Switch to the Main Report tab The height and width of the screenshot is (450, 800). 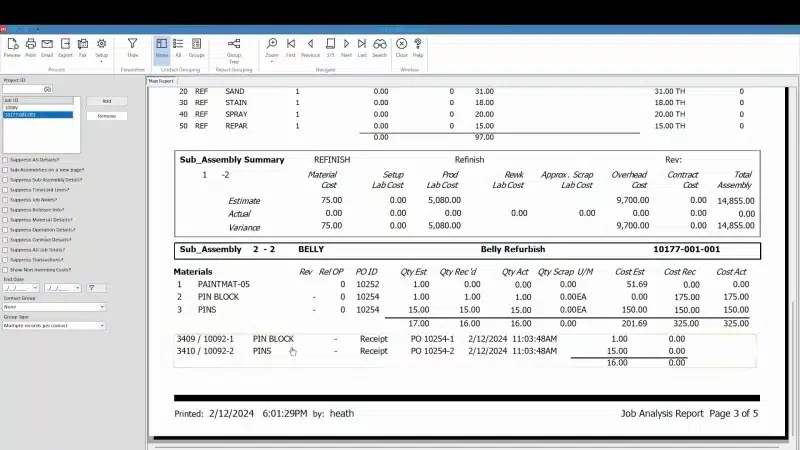click(x=161, y=81)
